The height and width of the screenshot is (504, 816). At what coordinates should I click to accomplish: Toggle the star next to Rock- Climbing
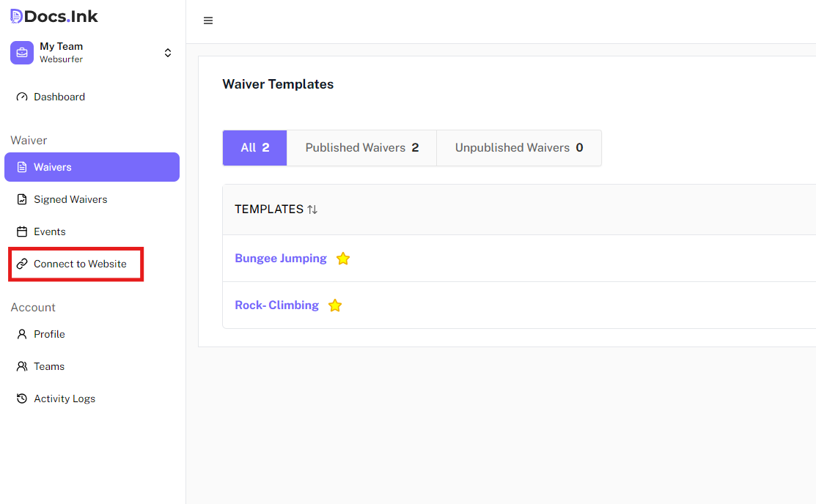(x=335, y=305)
